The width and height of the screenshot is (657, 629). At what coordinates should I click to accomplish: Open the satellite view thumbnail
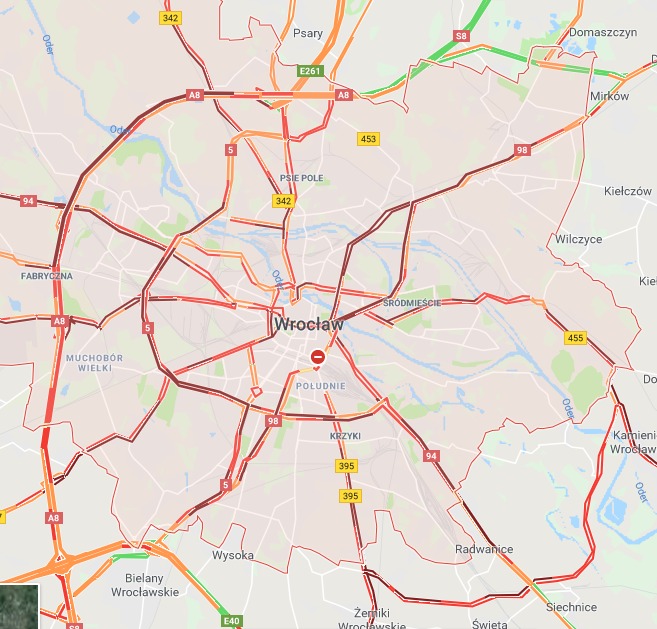[x=19, y=607]
